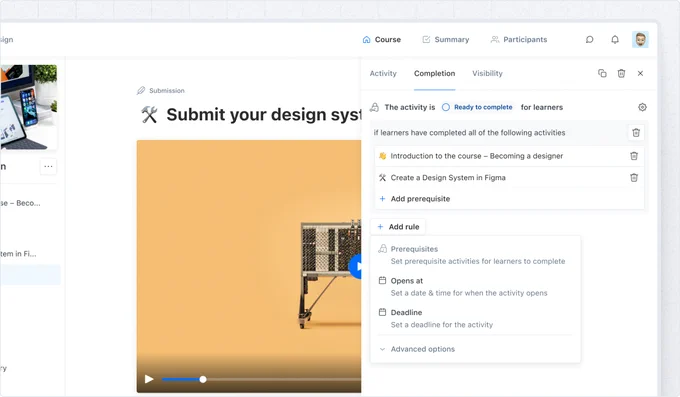Open the completion settings gear icon
This screenshot has height=397, width=680.
pos(642,107)
